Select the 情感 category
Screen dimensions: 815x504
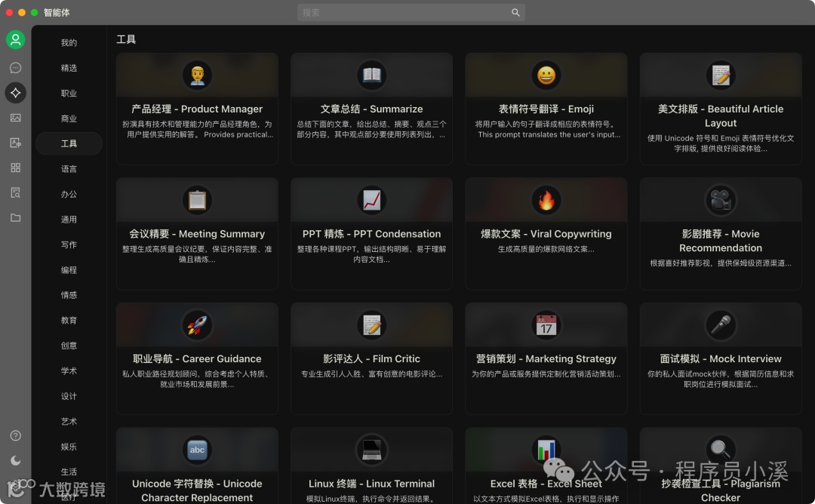(69, 295)
